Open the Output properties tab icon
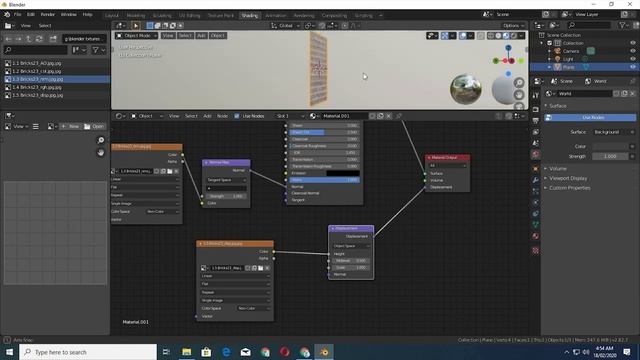The width and height of the screenshot is (640, 360). [x=536, y=121]
